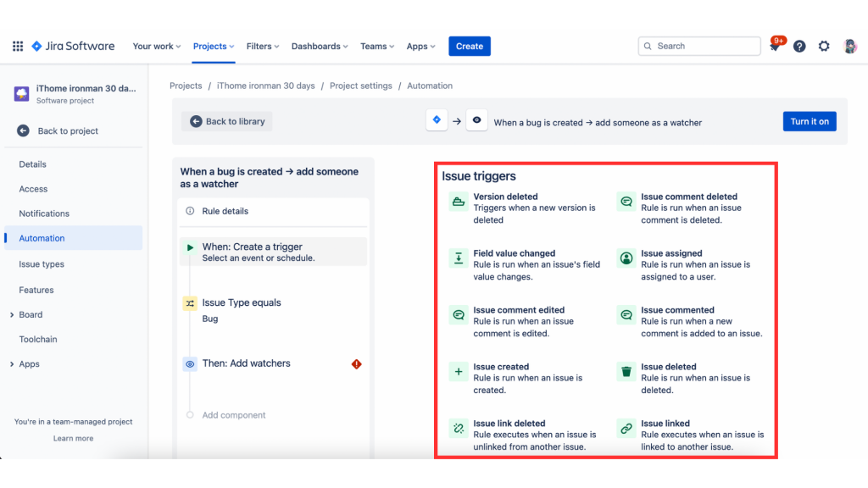The height and width of the screenshot is (488, 868).
Task: Click the Automation breadcrumb
Action: pyautogui.click(x=430, y=86)
